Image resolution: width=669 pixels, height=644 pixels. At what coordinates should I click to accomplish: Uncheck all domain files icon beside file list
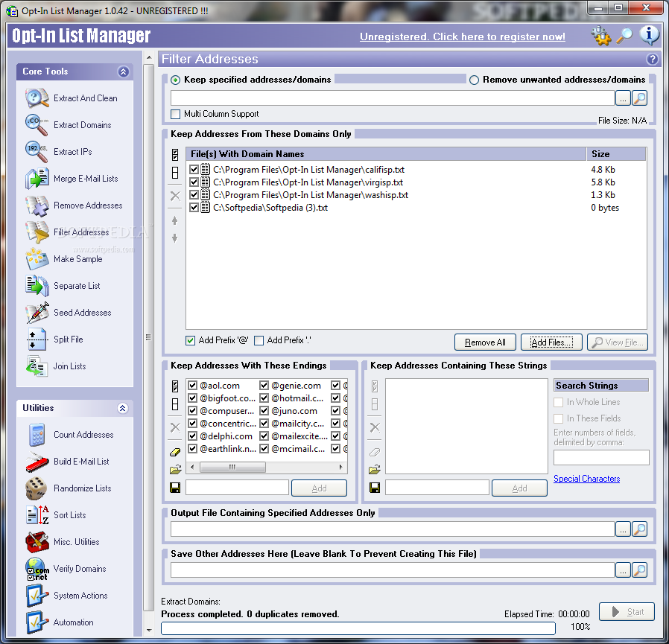175,173
